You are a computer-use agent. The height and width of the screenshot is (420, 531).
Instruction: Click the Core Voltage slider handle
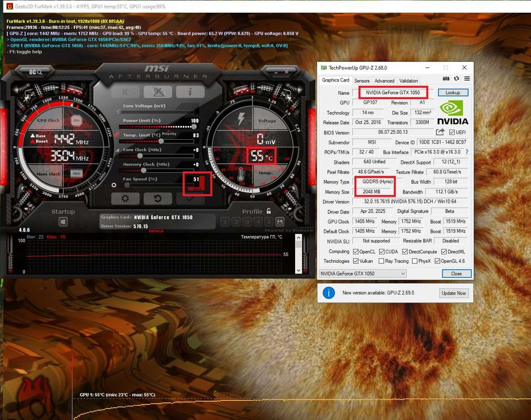(119, 112)
